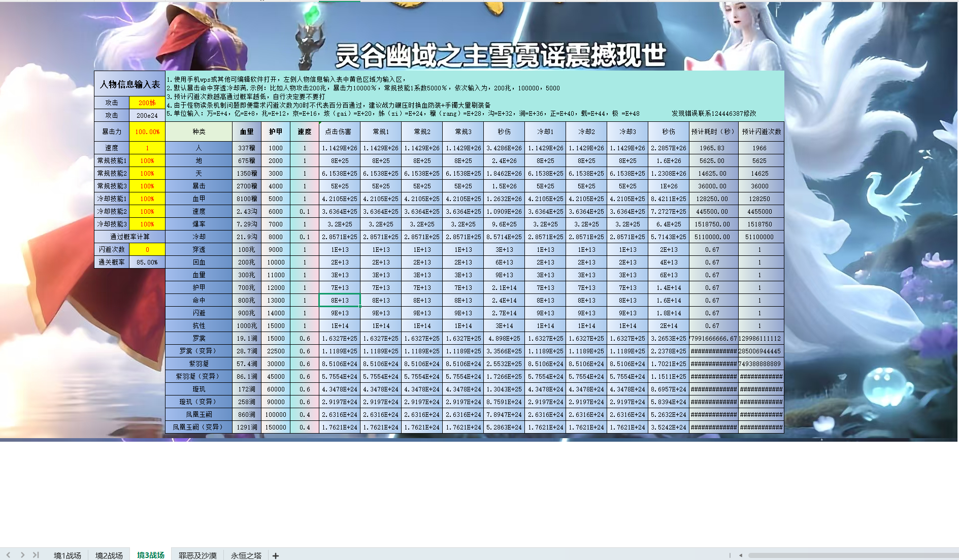Image resolution: width=959 pixels, height=560 pixels.
Task: Select yellow attack input cell 200姊
Action: [147, 103]
